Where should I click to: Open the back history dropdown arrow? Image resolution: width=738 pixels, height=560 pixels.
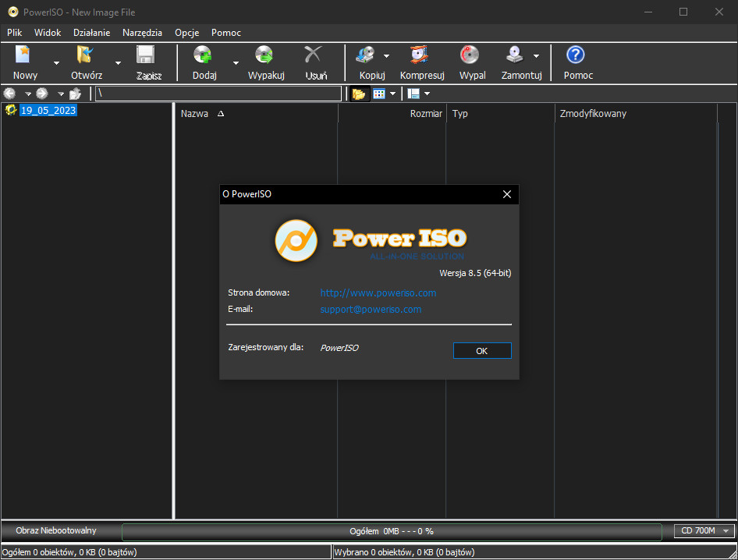coord(28,94)
